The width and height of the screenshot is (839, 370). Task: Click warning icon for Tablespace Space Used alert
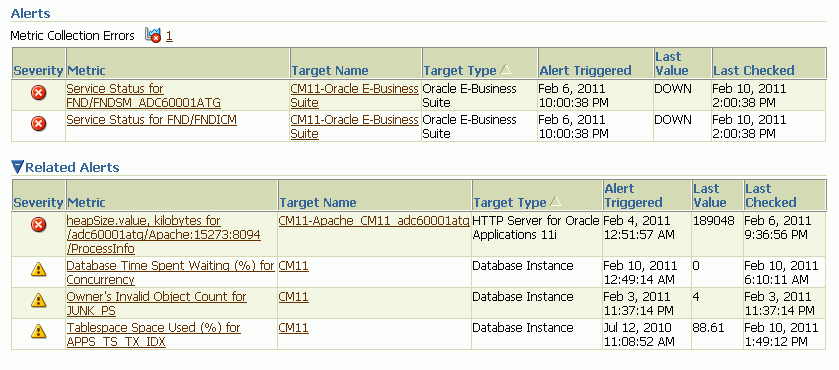pos(38,331)
